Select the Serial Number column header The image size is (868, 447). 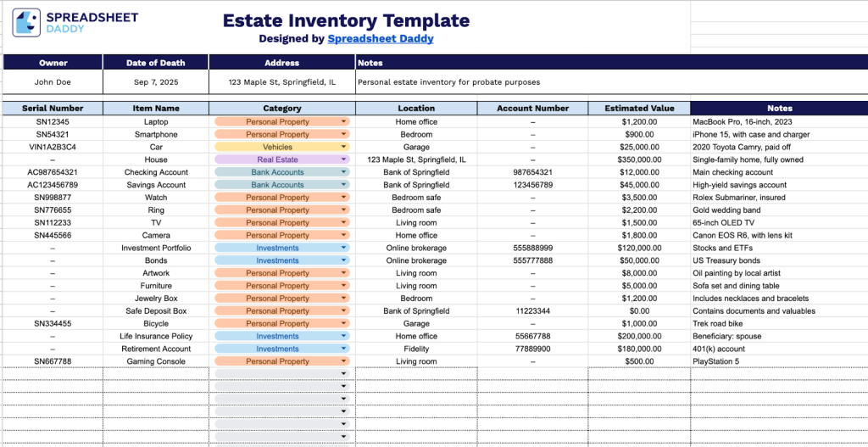coord(53,109)
